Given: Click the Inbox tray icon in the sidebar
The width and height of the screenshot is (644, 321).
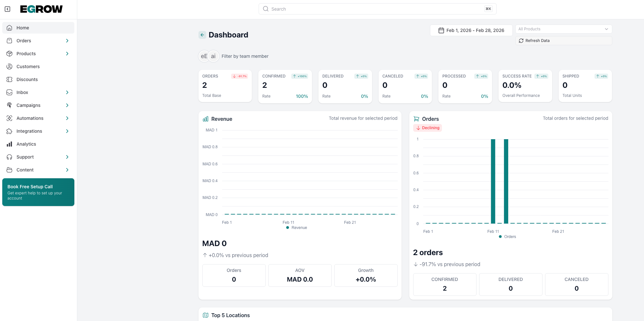Looking at the screenshot, I should [x=9, y=92].
